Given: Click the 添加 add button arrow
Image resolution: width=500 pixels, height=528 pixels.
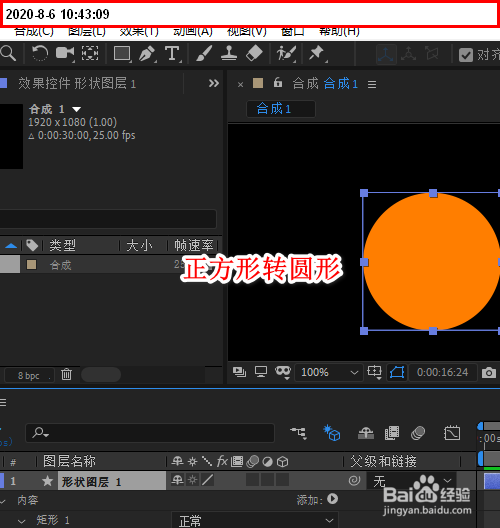Looking at the screenshot, I should click(333, 499).
